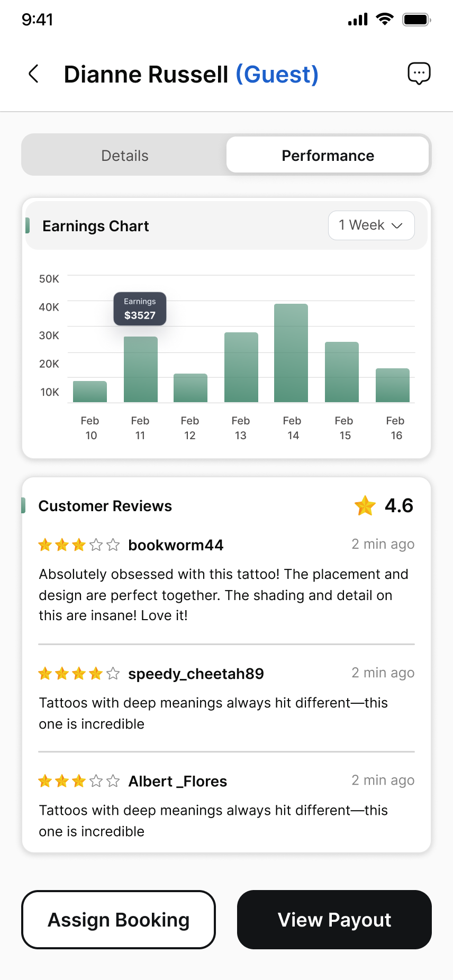
Task: Tap the battery status icon
Action: coord(416,20)
